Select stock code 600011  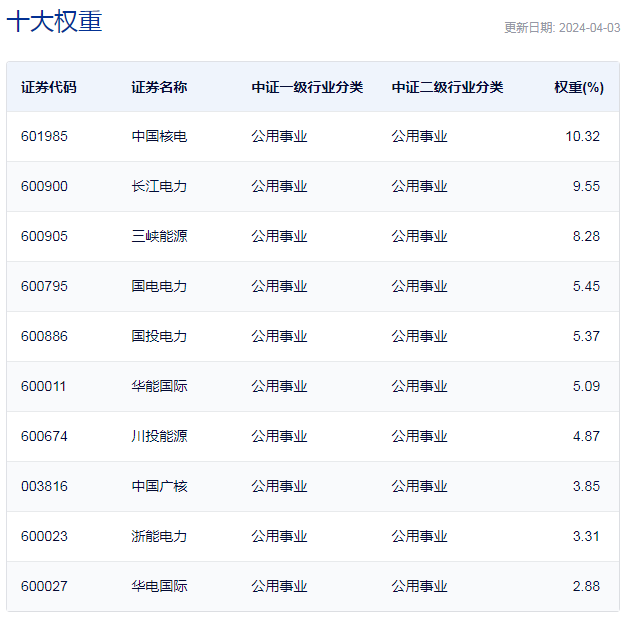tap(43, 386)
